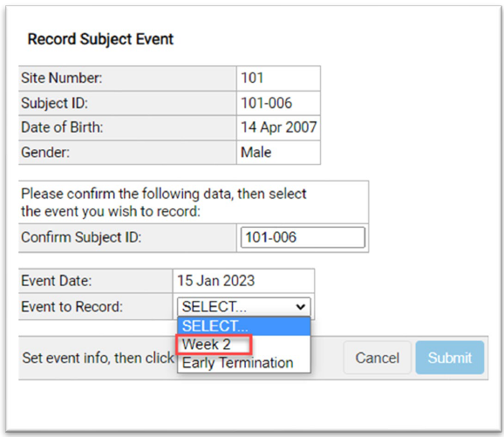Click the dropdown chevron arrow for Event to Record
504x437 pixels.
[301, 307]
